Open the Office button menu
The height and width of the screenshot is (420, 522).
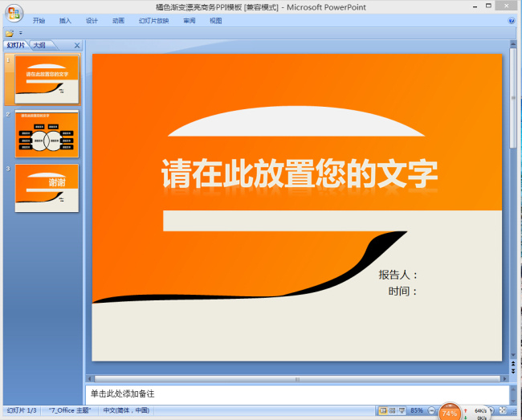tap(14, 13)
